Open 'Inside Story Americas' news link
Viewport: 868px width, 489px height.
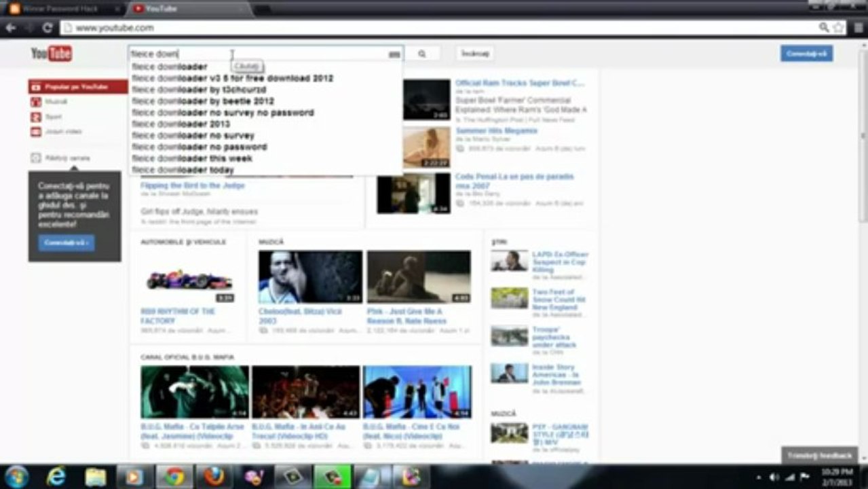click(x=556, y=375)
